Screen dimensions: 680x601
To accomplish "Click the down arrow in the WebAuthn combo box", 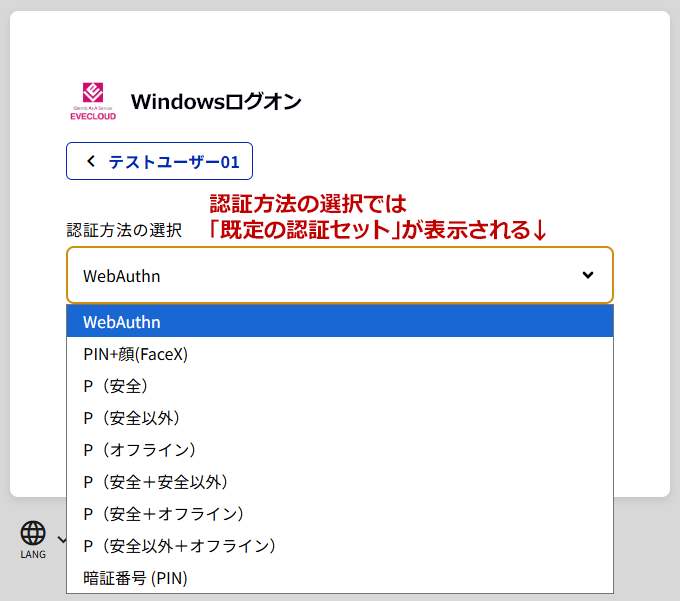I will [x=588, y=275].
